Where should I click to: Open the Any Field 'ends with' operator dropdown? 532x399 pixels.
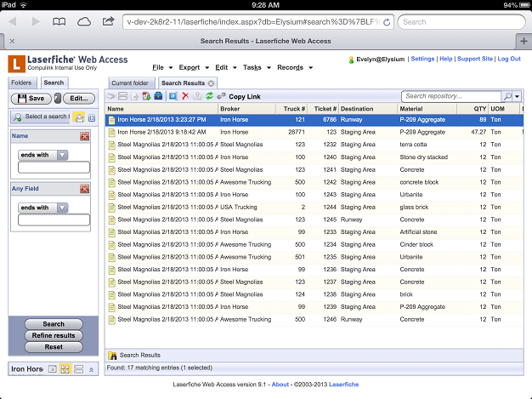pos(62,208)
